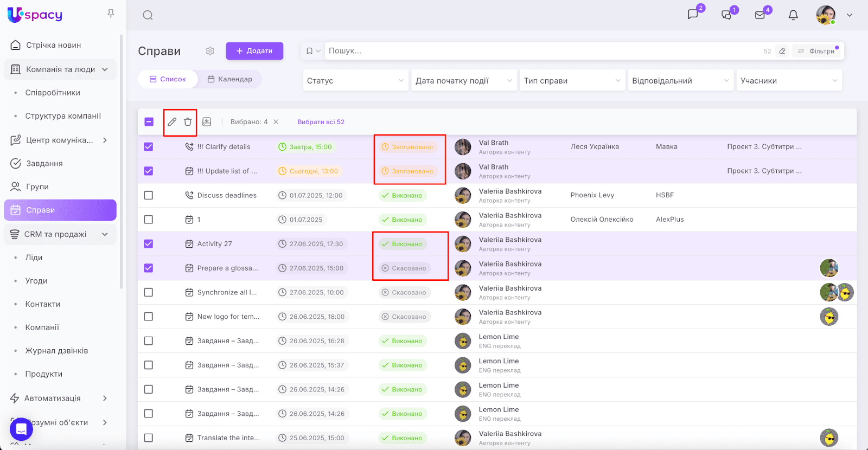Screen dimensions: 868x450
Task: Click the trash delete icon
Action: [x=188, y=122]
